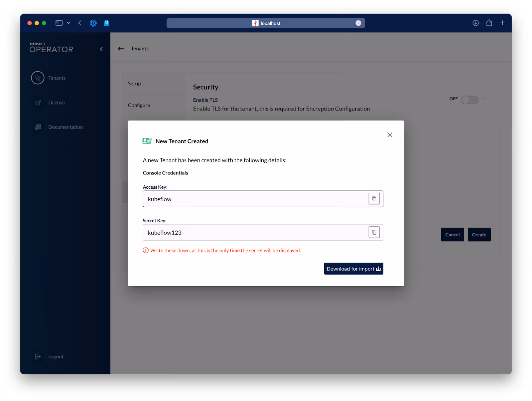Open the page options ellipsis in address bar

pyautogui.click(x=358, y=23)
